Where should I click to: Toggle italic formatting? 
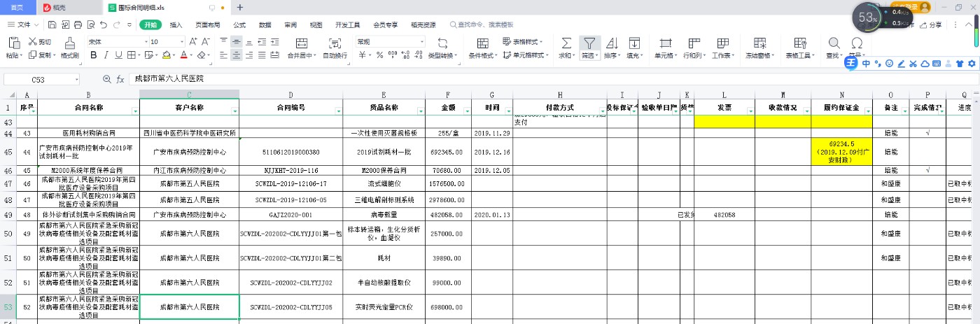(106, 55)
